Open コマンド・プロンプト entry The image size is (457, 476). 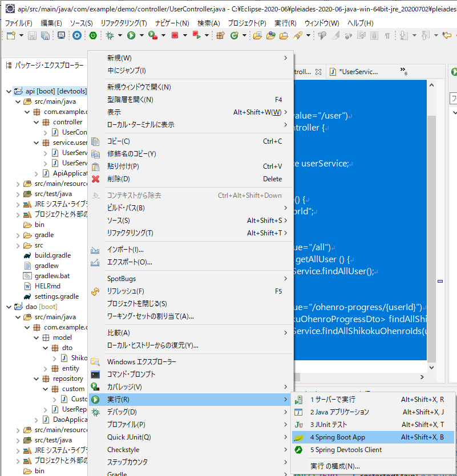[x=191, y=375]
